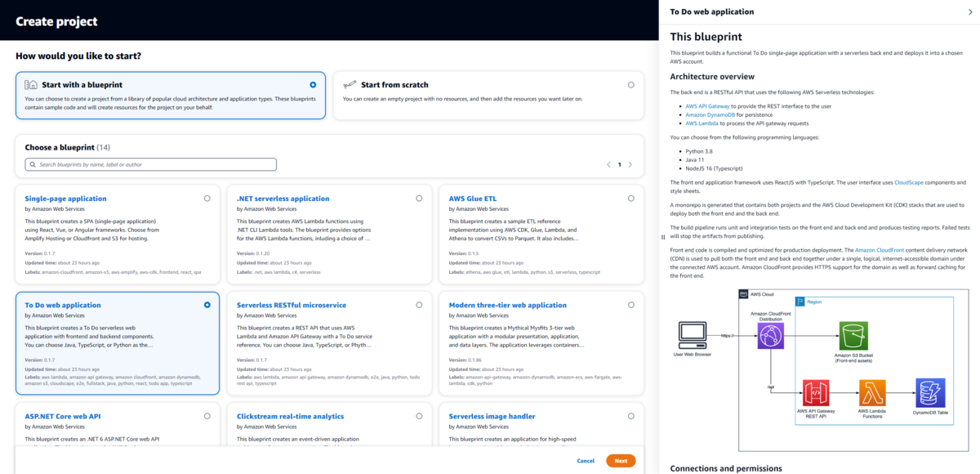The image size is (980, 474).
Task: Focus the Search blueprints input field
Action: click(151, 164)
